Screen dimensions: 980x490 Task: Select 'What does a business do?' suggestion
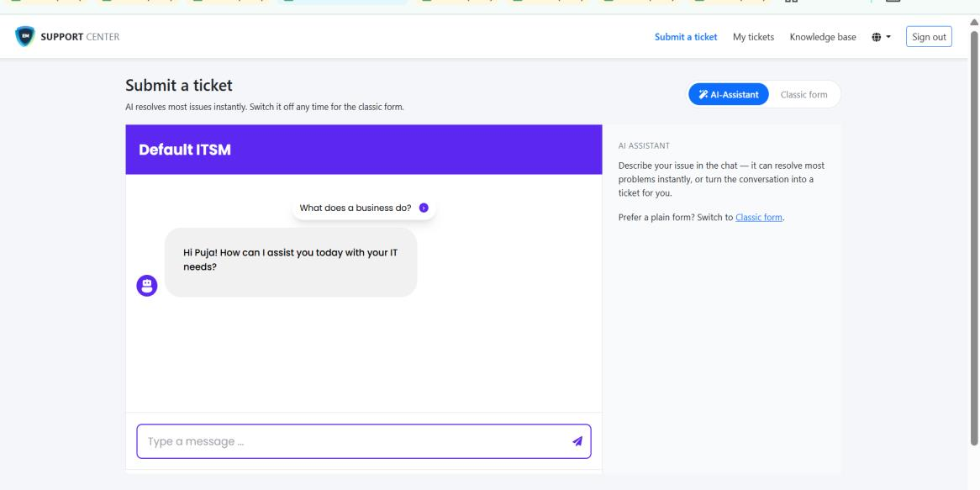pos(364,208)
